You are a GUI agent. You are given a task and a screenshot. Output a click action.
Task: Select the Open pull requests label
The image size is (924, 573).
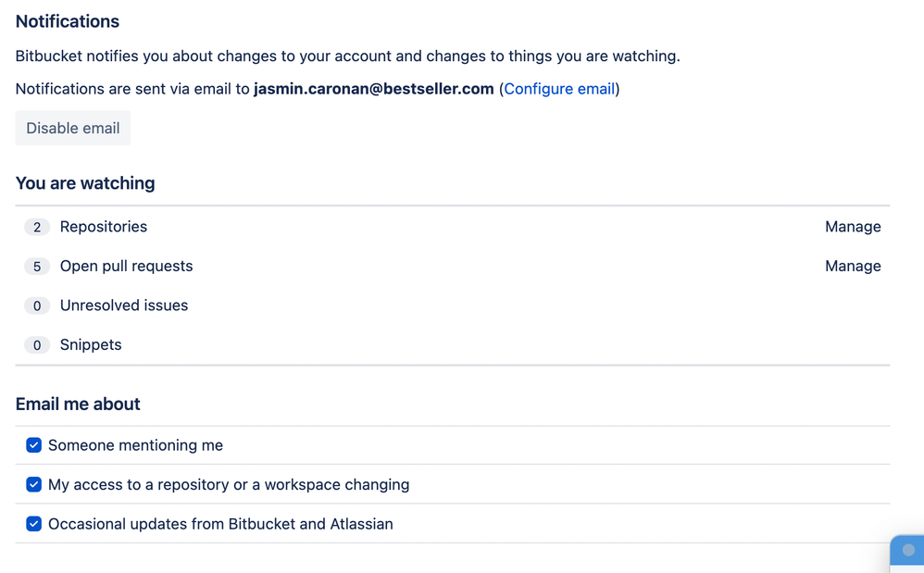126,267
